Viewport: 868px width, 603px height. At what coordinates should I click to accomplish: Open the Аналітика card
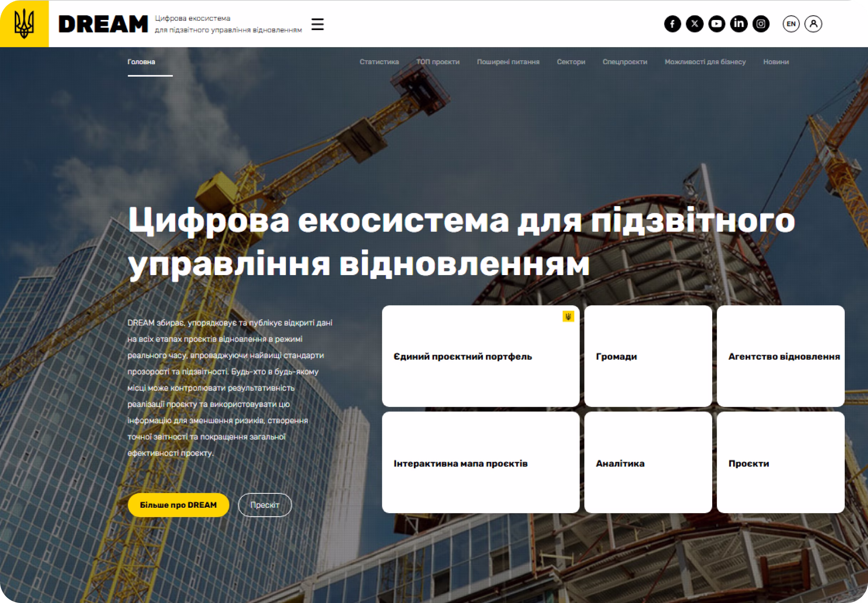click(648, 462)
